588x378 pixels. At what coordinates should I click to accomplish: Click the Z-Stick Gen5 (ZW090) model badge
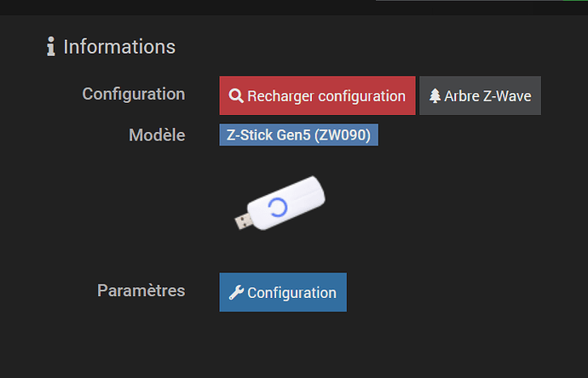[x=298, y=135]
